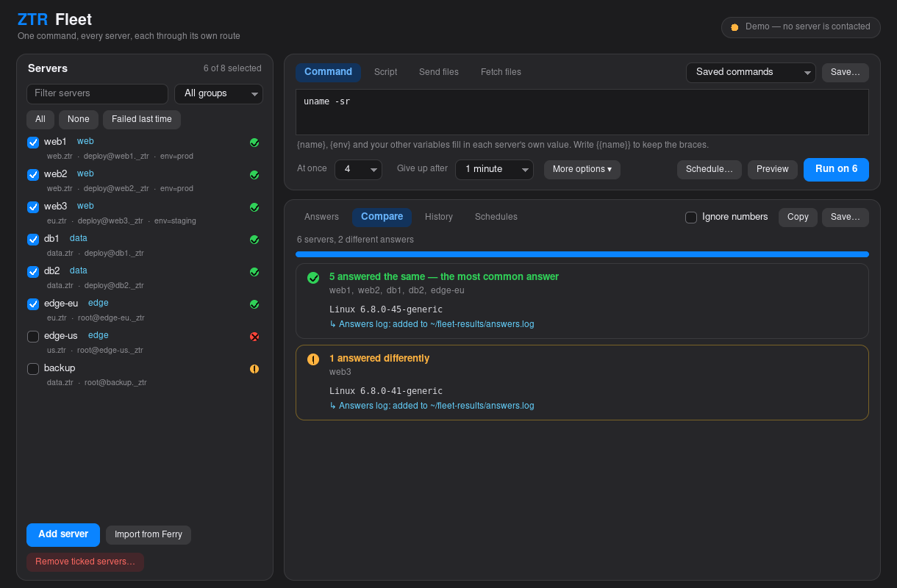Switch to the History tab
Viewport: 897px width, 588px height.
pos(439,217)
